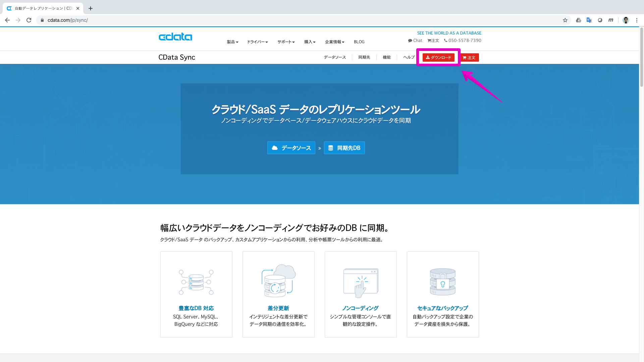644x362 pixels.
Task: Click the cart icon next to 注文 in header
Action: click(x=429, y=40)
